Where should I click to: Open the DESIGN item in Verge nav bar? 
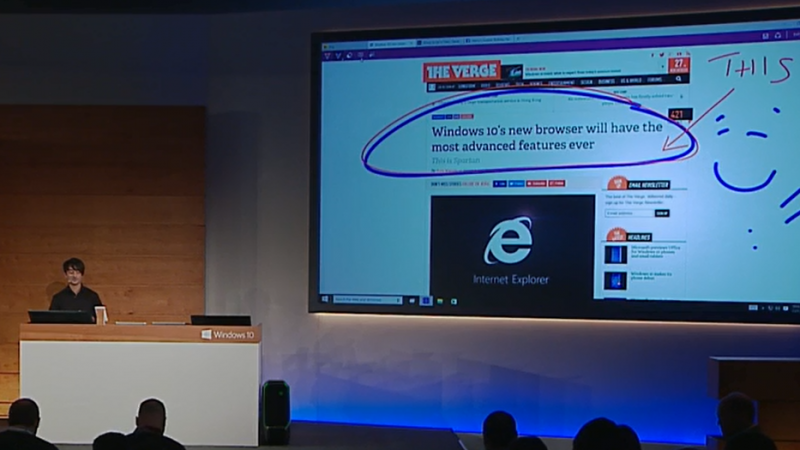click(587, 82)
